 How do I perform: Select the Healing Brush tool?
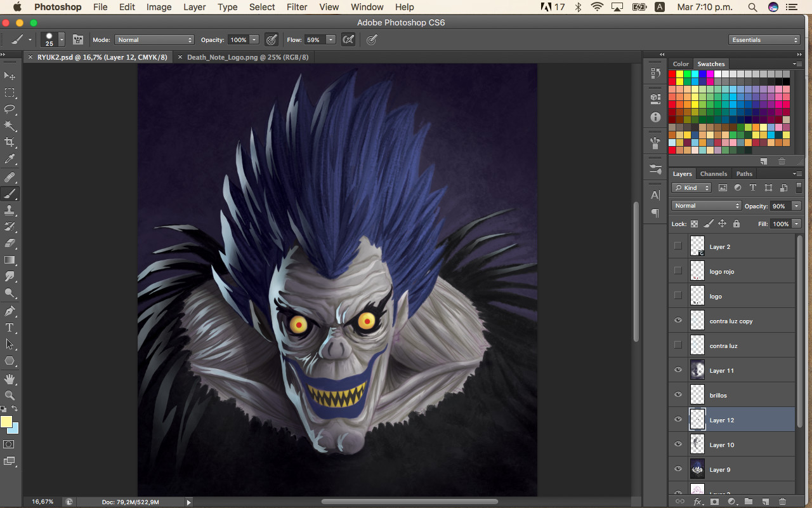[x=10, y=177]
